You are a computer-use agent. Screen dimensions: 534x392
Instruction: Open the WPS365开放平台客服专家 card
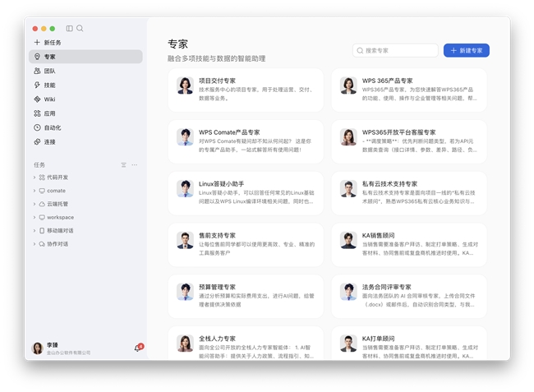pyautogui.click(x=409, y=141)
